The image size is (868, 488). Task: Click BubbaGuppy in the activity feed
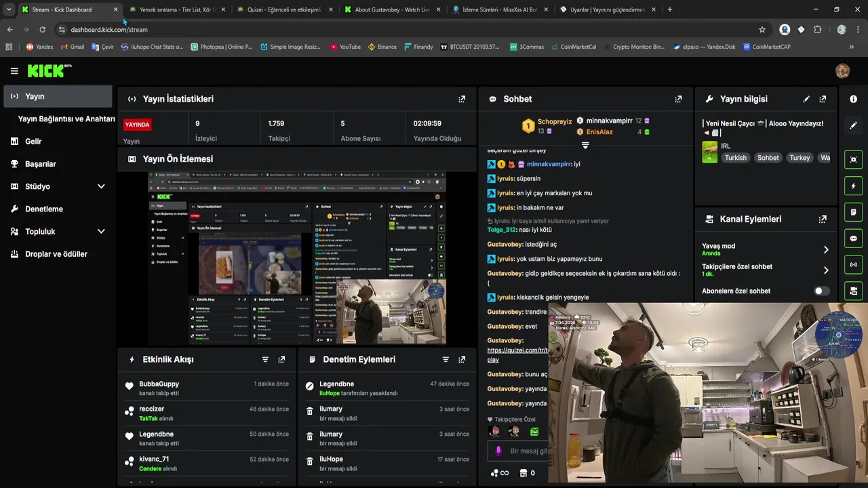click(x=159, y=384)
